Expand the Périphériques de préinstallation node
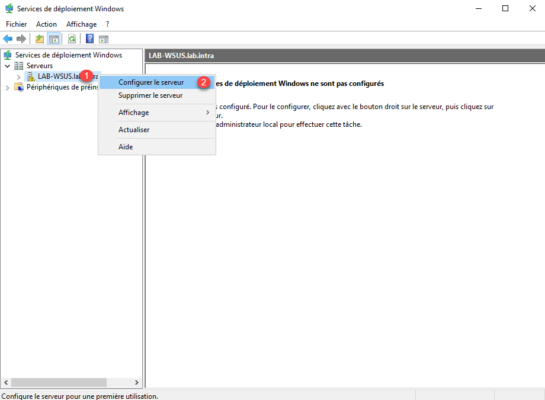 click(7, 88)
